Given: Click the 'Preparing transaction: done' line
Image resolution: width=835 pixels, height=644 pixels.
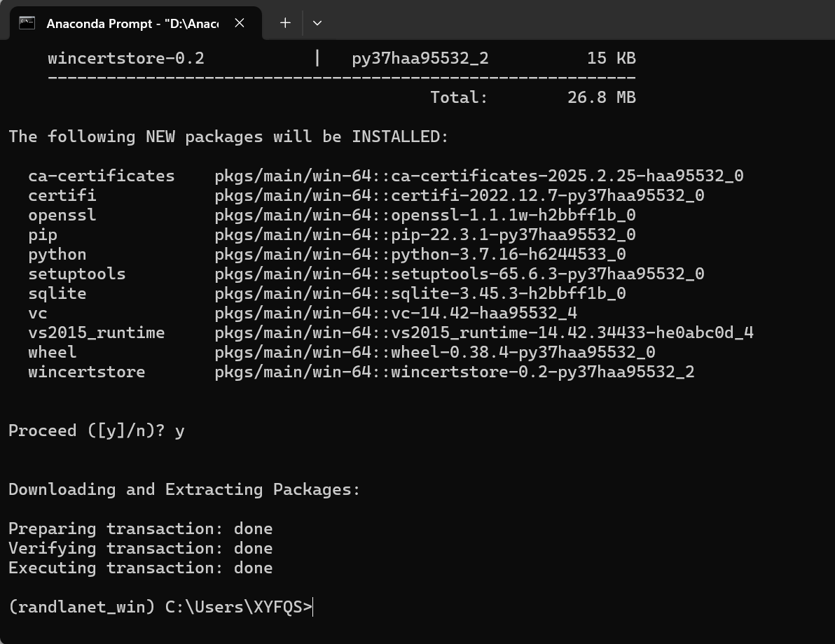Looking at the screenshot, I should point(140,528).
